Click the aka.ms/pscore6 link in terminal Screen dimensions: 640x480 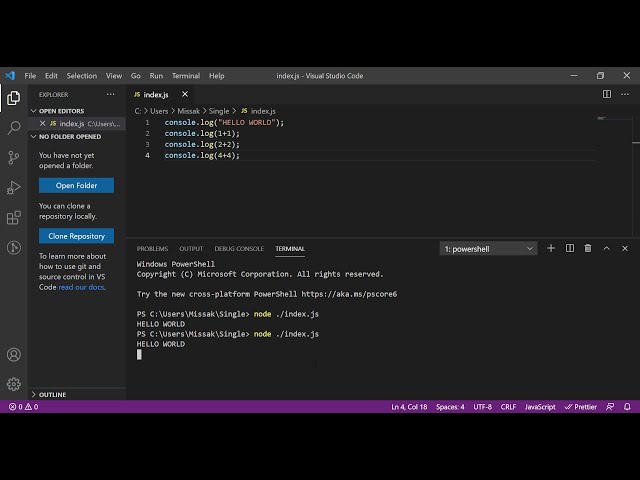tap(349, 294)
